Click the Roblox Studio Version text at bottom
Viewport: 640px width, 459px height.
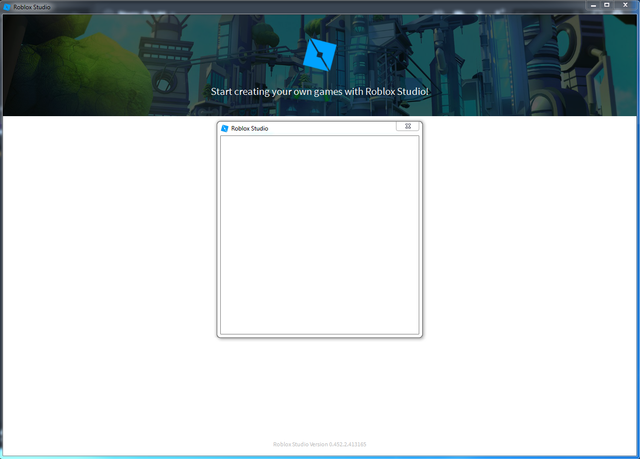[x=320, y=444]
